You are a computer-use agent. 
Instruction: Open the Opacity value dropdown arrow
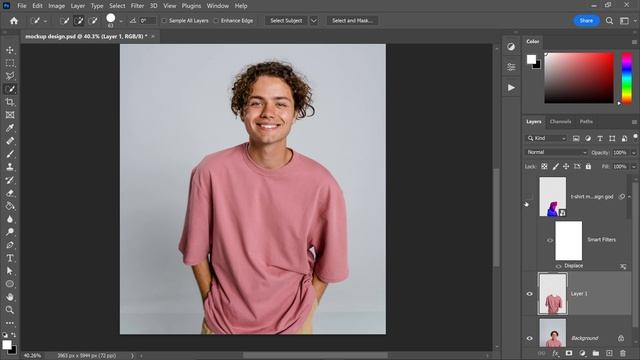pyautogui.click(x=633, y=153)
